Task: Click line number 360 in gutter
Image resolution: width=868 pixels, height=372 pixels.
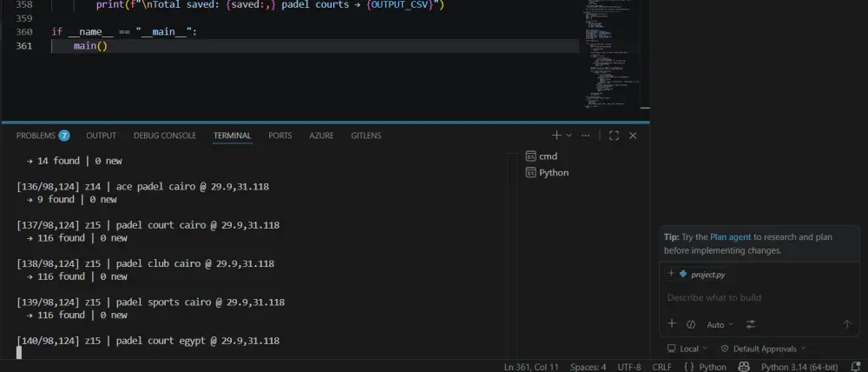Action: click(x=23, y=31)
